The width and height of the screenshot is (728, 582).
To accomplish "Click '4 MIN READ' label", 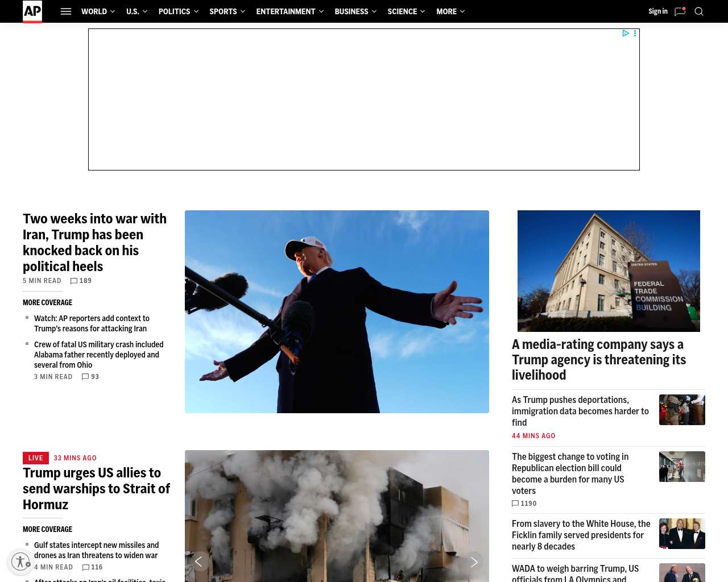I will pyautogui.click(x=53, y=567).
